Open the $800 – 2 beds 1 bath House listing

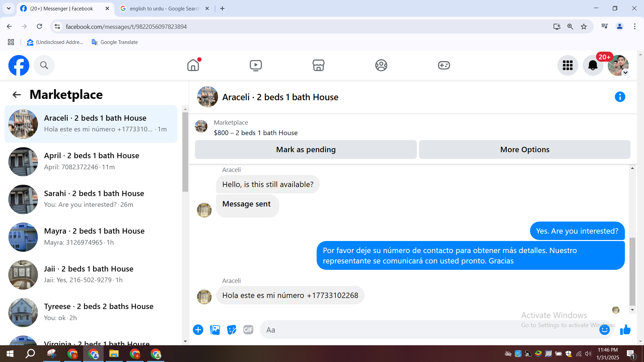(256, 133)
